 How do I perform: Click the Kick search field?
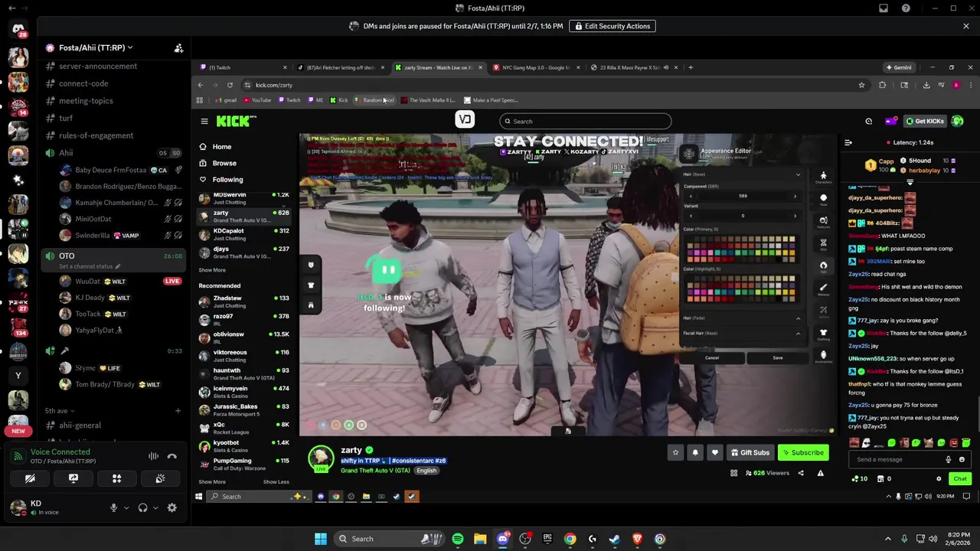tap(586, 121)
